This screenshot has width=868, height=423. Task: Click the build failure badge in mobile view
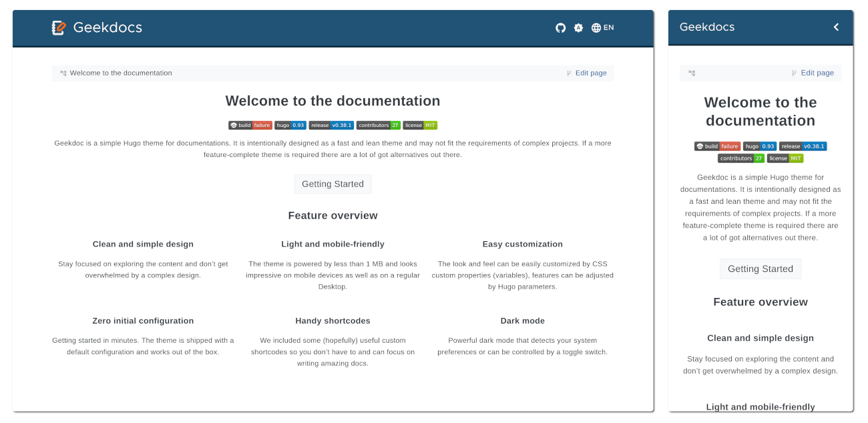tap(717, 146)
